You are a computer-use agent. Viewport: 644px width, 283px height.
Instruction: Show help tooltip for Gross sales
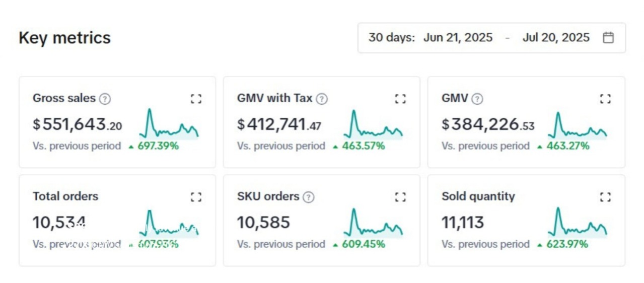pos(105,99)
